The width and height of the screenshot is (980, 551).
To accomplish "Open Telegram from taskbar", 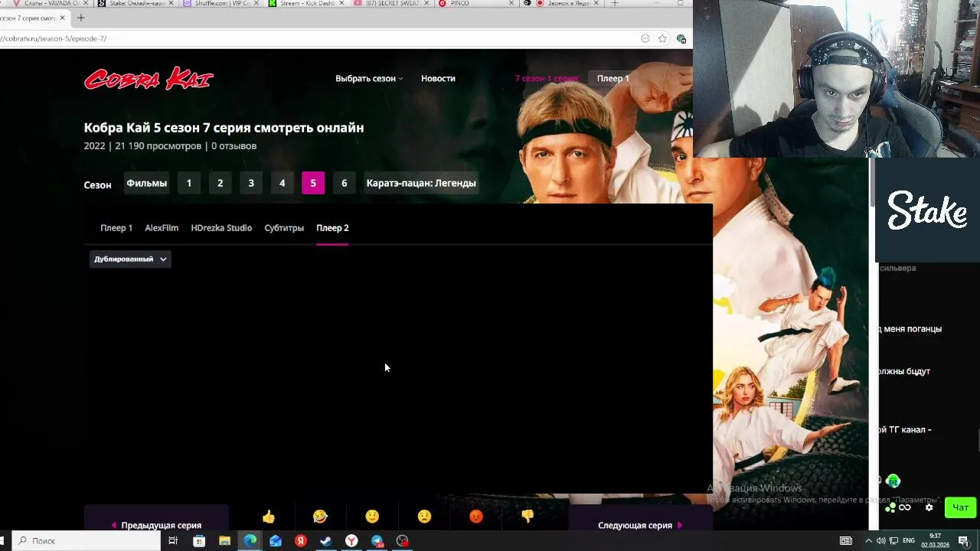I will click(377, 540).
